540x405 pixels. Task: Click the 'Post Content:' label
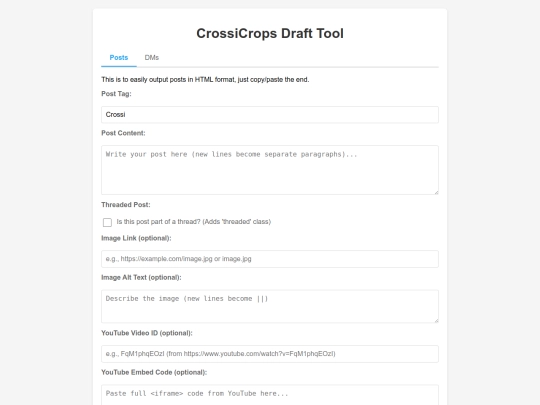click(x=123, y=133)
